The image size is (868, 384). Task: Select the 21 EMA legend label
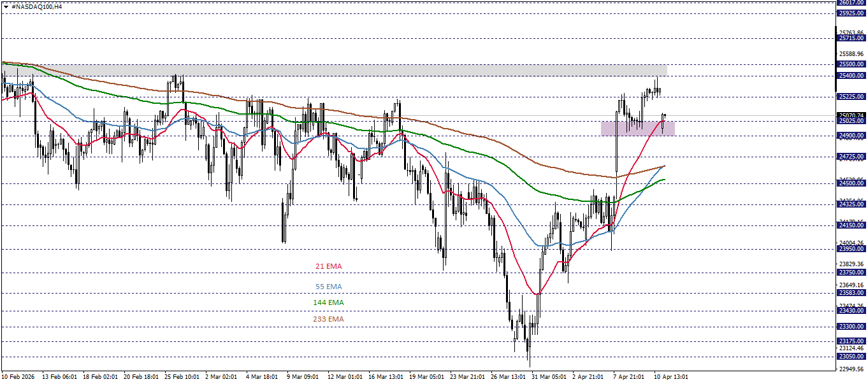[329, 266]
